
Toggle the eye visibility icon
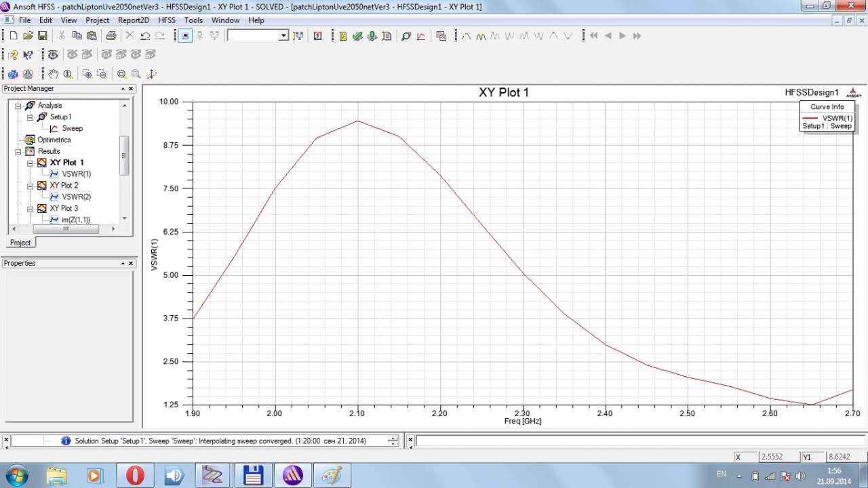click(53, 55)
